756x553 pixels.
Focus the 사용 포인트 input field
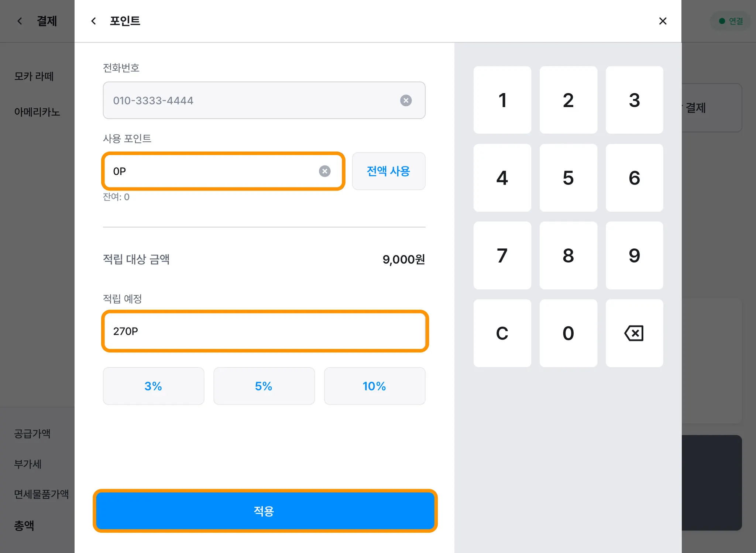click(x=210, y=171)
